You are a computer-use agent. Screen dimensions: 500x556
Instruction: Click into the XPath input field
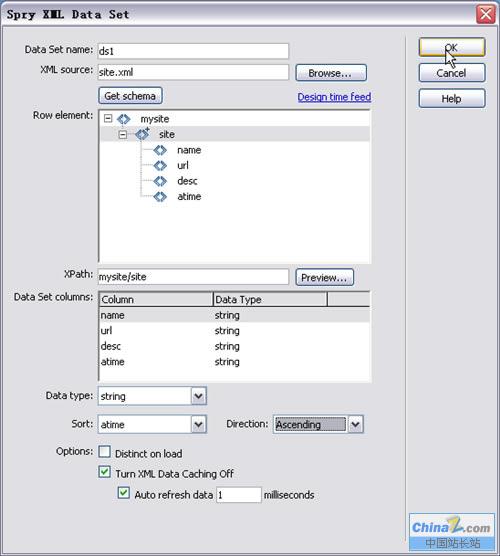pos(193,277)
